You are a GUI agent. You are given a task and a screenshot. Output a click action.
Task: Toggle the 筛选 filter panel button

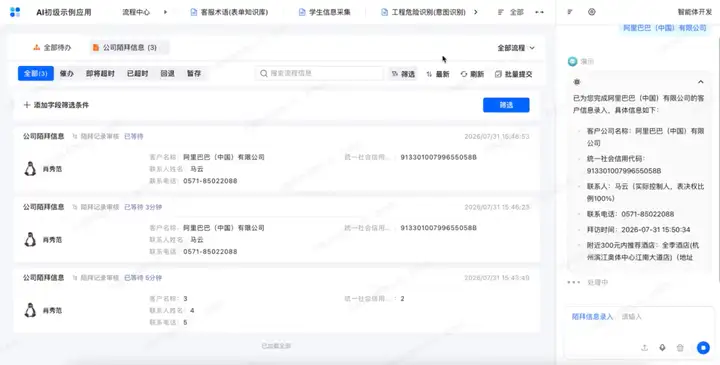point(403,74)
